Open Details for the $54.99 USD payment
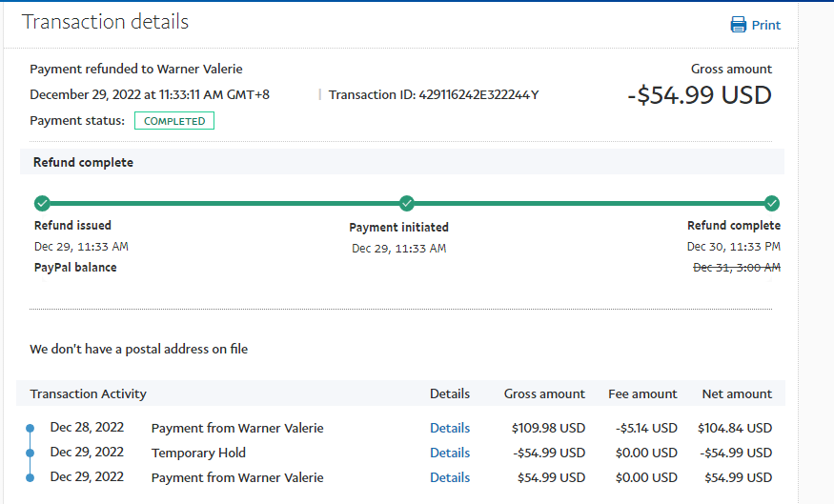The width and height of the screenshot is (834, 504). click(450, 477)
